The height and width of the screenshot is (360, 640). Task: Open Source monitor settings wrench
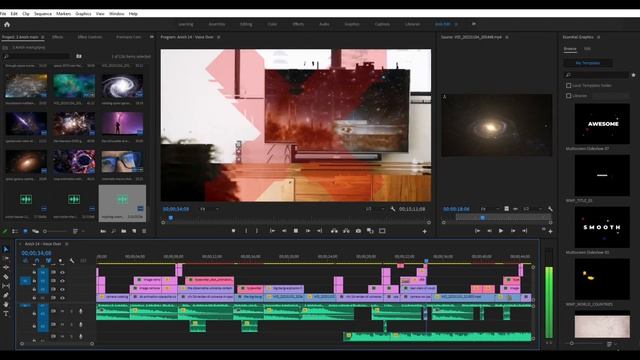[x=550, y=209]
